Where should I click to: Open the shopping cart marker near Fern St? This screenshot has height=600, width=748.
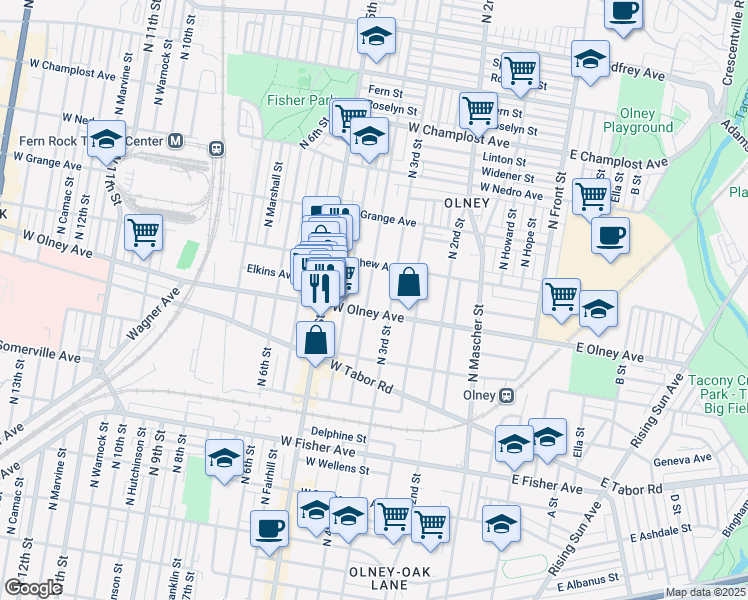(x=519, y=71)
